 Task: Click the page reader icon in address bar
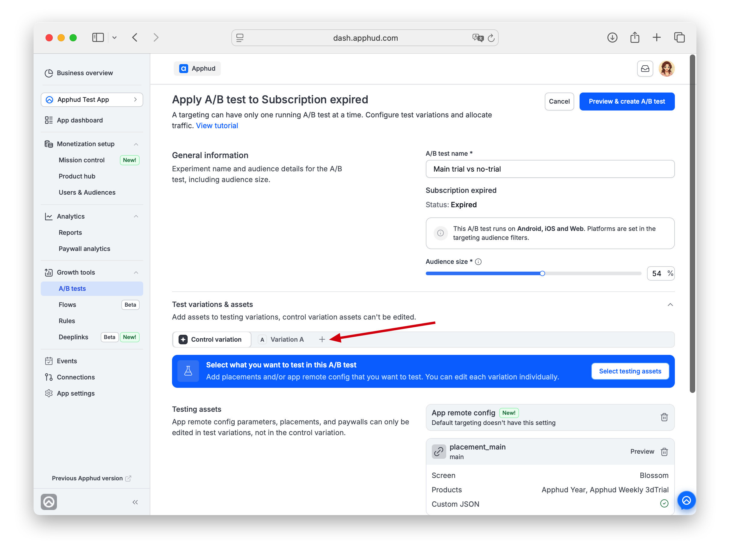click(240, 38)
